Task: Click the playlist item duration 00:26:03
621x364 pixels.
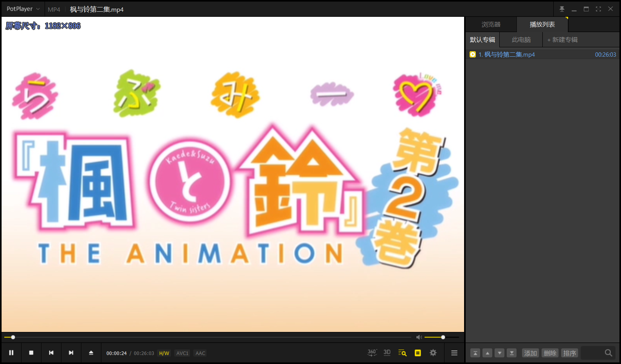Action: coord(605,55)
